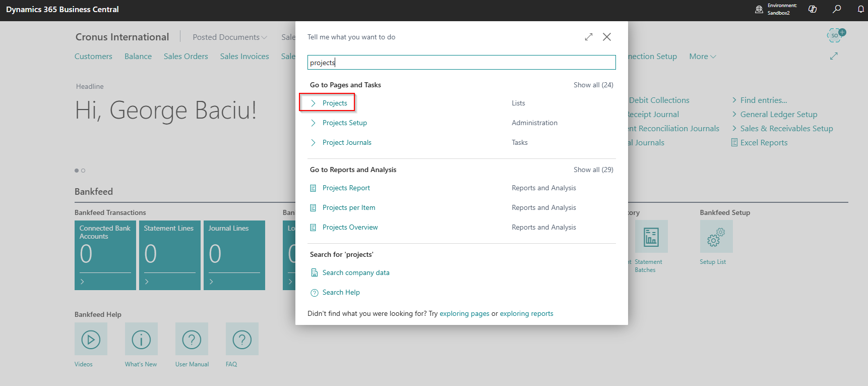
Task: Click the expand page arrow icon at right
Action: 834,56
